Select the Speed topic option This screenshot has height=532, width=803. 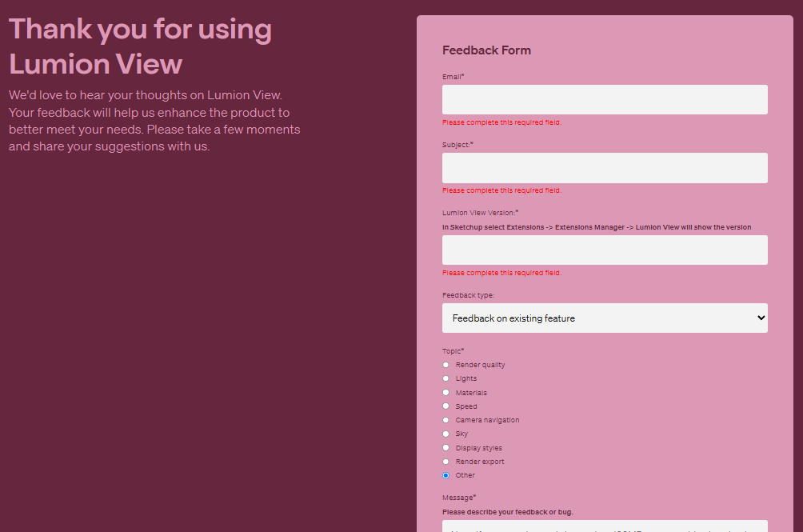(445, 406)
